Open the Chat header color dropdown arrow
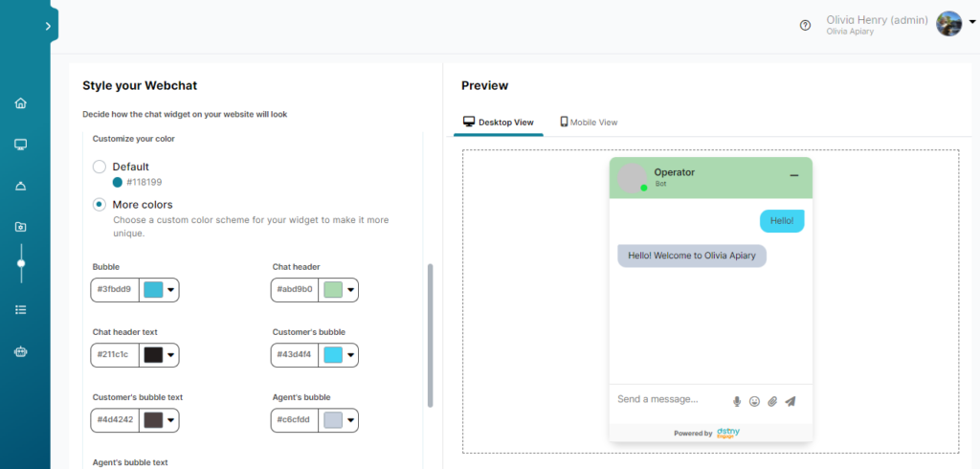Viewport: 980px width, 469px height. click(x=350, y=290)
